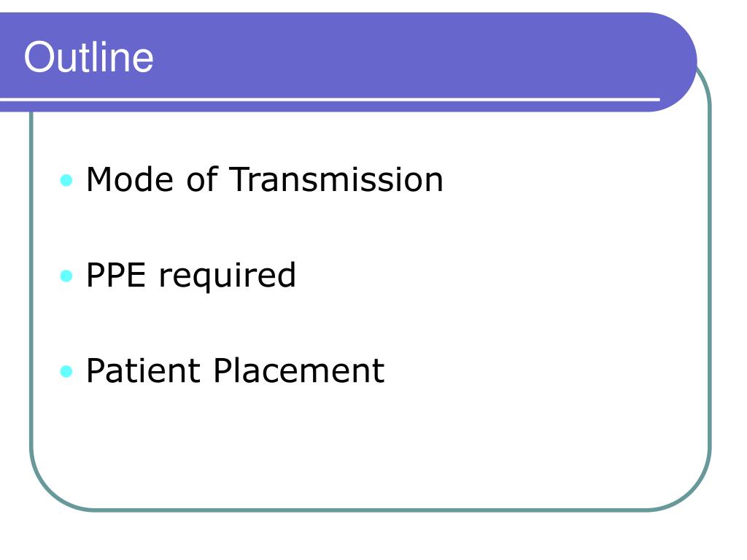Click the PPE required bullet text

point(190,276)
